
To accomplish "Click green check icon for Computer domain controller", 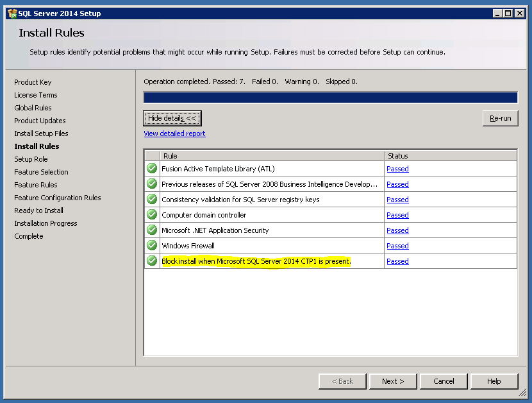I will click(152, 214).
